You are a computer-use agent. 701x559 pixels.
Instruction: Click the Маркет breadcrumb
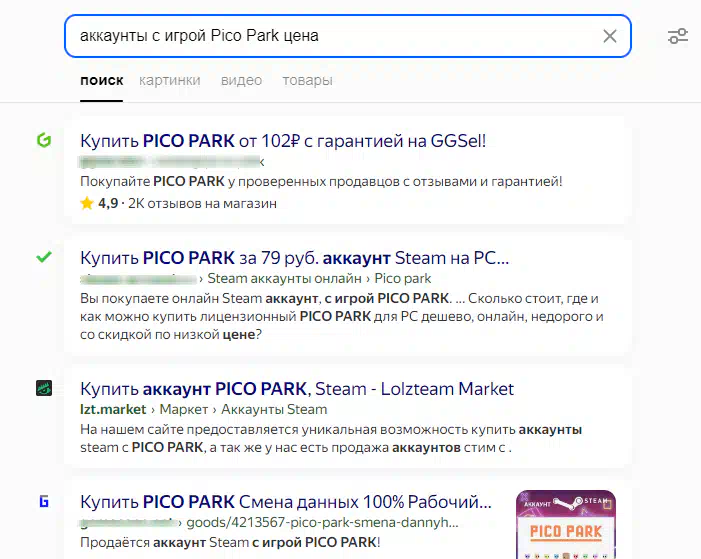(x=184, y=409)
